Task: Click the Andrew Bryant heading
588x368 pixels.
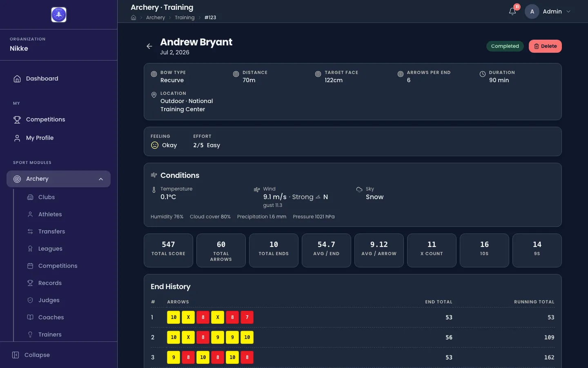Action: [x=196, y=42]
